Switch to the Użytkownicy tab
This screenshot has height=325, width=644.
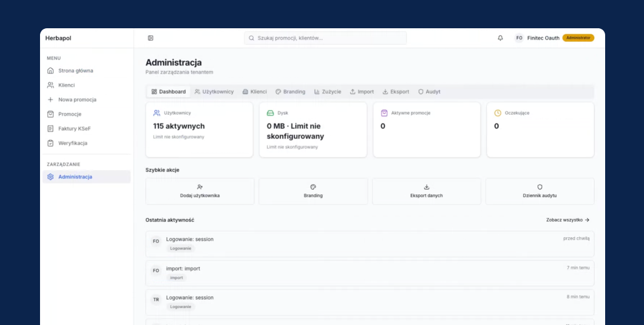tap(214, 92)
